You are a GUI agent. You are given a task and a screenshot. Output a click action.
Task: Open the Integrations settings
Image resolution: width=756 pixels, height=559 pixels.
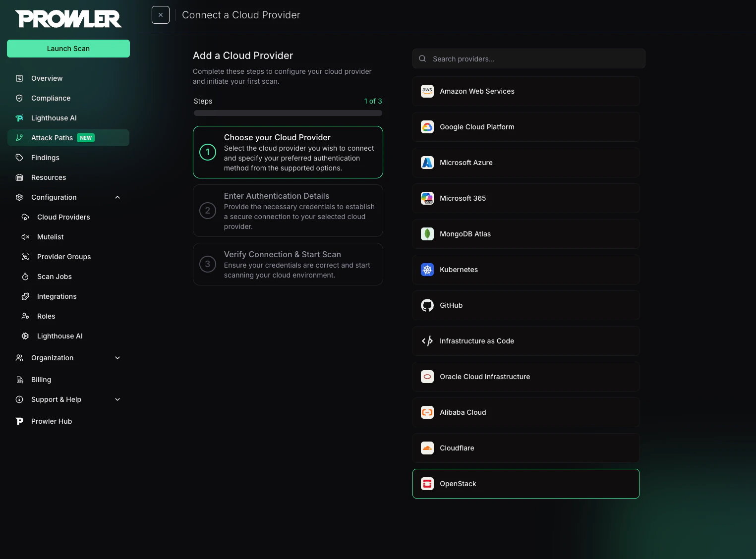pyautogui.click(x=57, y=296)
